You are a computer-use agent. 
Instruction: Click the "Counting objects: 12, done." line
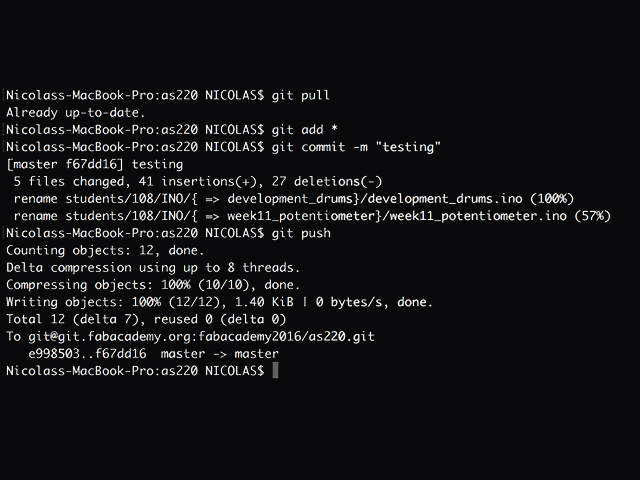coord(104,250)
